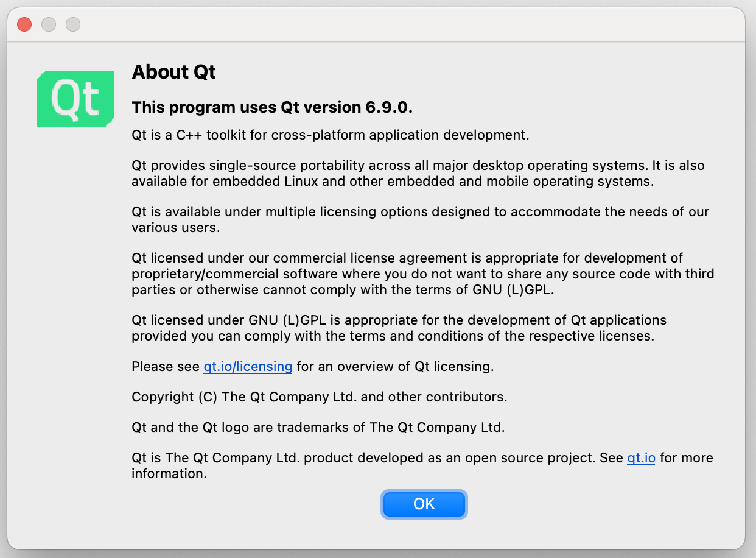Viewport: 756px width, 558px height.
Task: Click the C++ toolkit description line
Action: coord(331,135)
